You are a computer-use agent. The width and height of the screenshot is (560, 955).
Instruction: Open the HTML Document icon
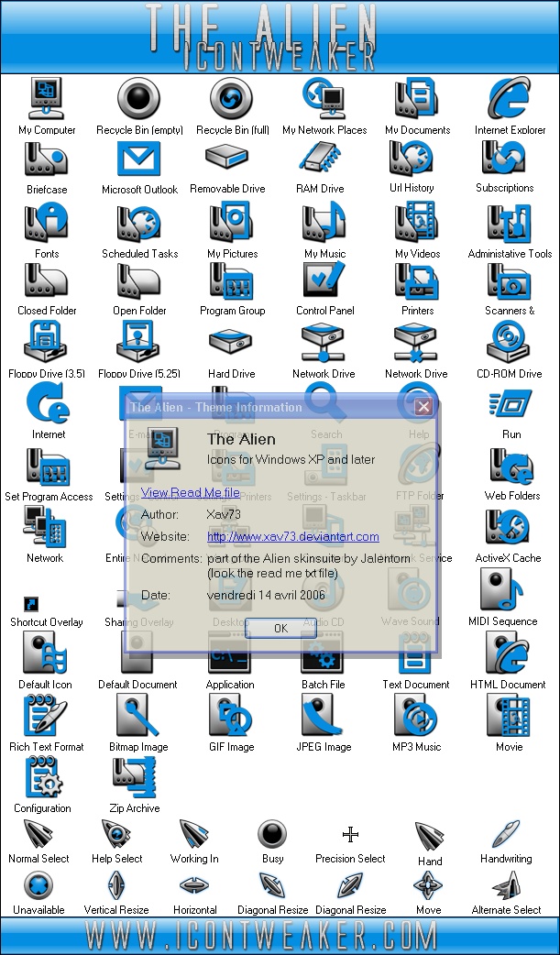[x=507, y=653]
